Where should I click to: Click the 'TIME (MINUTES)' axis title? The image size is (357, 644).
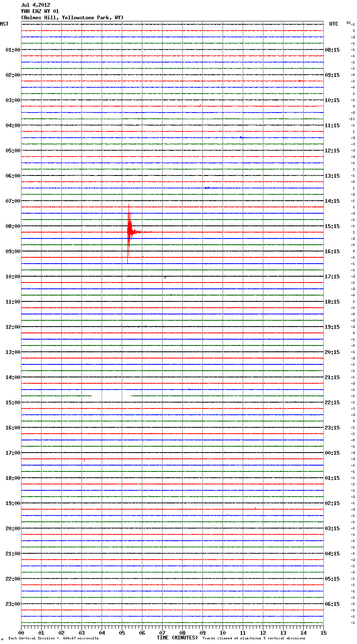177,638
